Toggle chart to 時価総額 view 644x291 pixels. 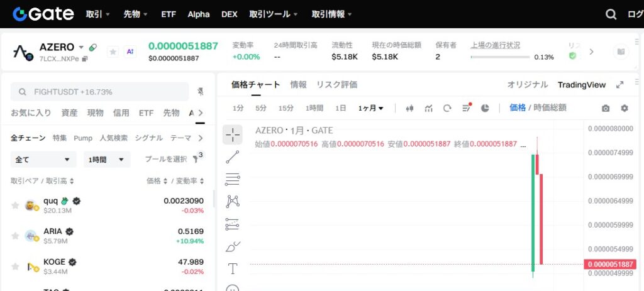pyautogui.click(x=550, y=107)
